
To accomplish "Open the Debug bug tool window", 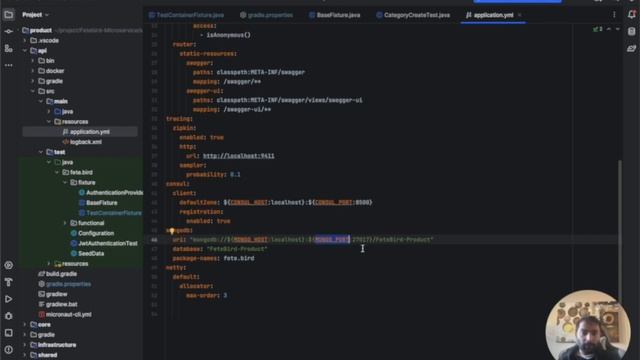I will 9,316.
